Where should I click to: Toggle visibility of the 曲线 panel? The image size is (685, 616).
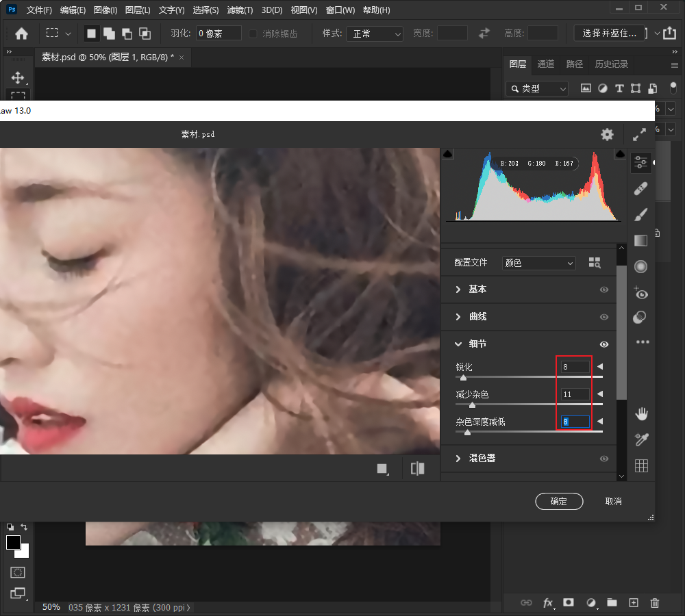604,317
